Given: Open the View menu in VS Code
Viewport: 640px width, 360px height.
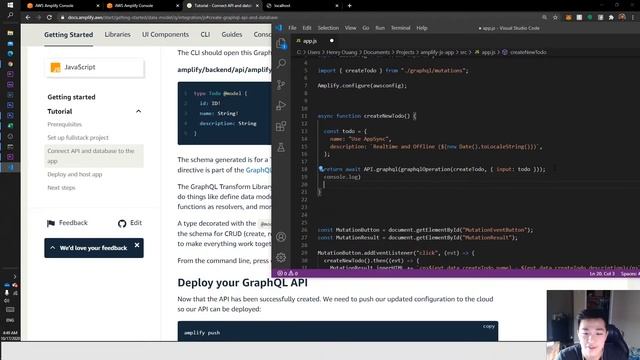Looking at the screenshot, I should [x=350, y=28].
